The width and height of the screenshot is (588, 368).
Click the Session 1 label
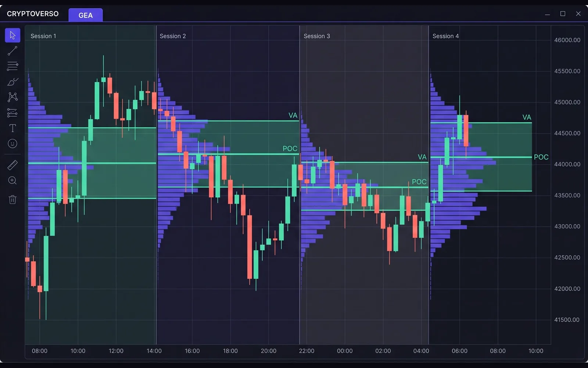point(43,36)
